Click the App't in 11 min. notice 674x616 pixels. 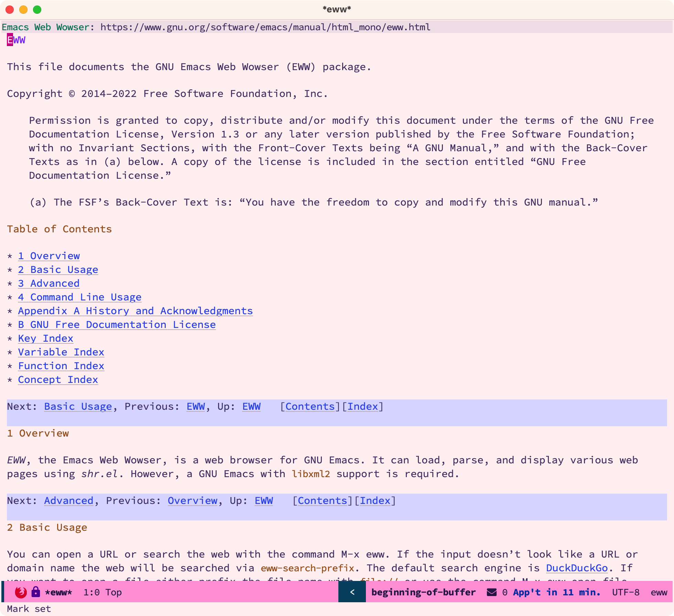coord(557,592)
